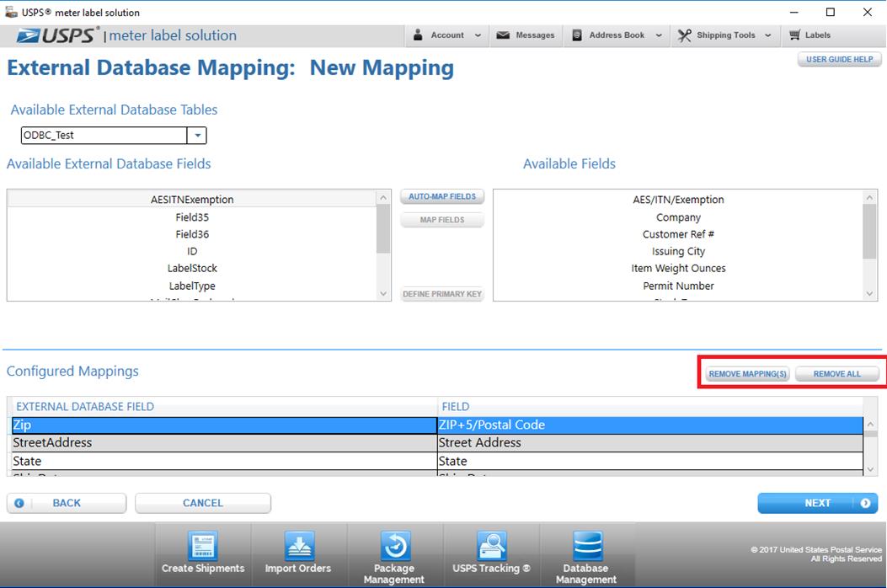The width and height of the screenshot is (887, 588).
Task: Click REMOVE MAPPING(S) button
Action: coord(747,374)
